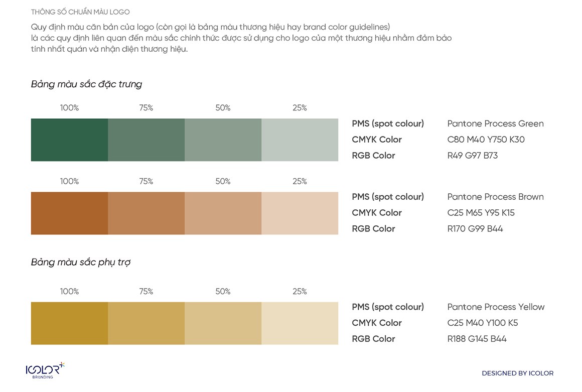The height and width of the screenshot is (392, 582).
Task: Choose the 50% yellow swatch
Action: (x=223, y=323)
